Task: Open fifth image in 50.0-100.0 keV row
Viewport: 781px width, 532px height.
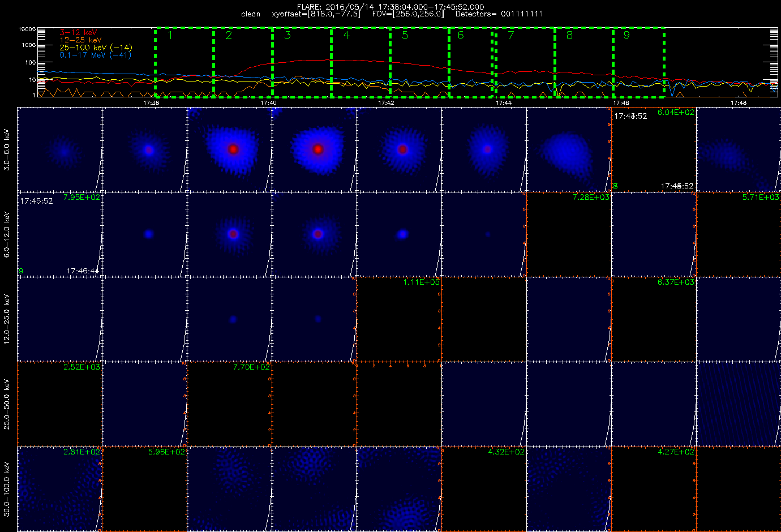Action: pos(400,489)
